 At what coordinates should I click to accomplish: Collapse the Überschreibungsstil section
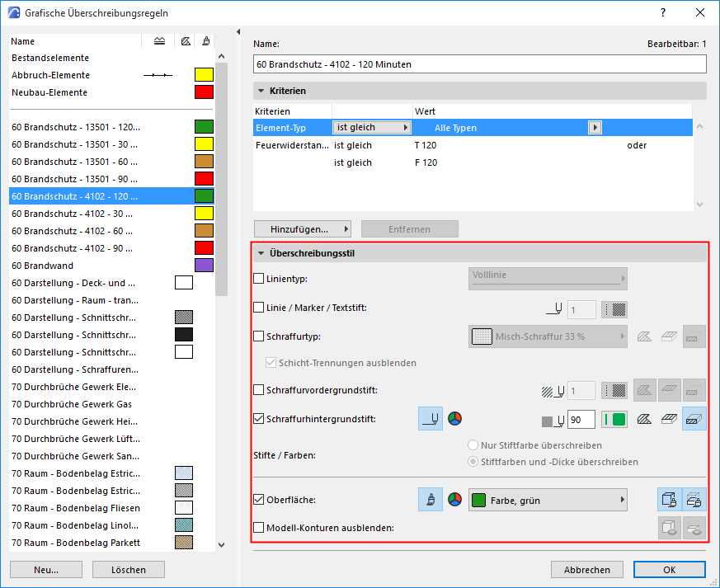pyautogui.click(x=261, y=253)
